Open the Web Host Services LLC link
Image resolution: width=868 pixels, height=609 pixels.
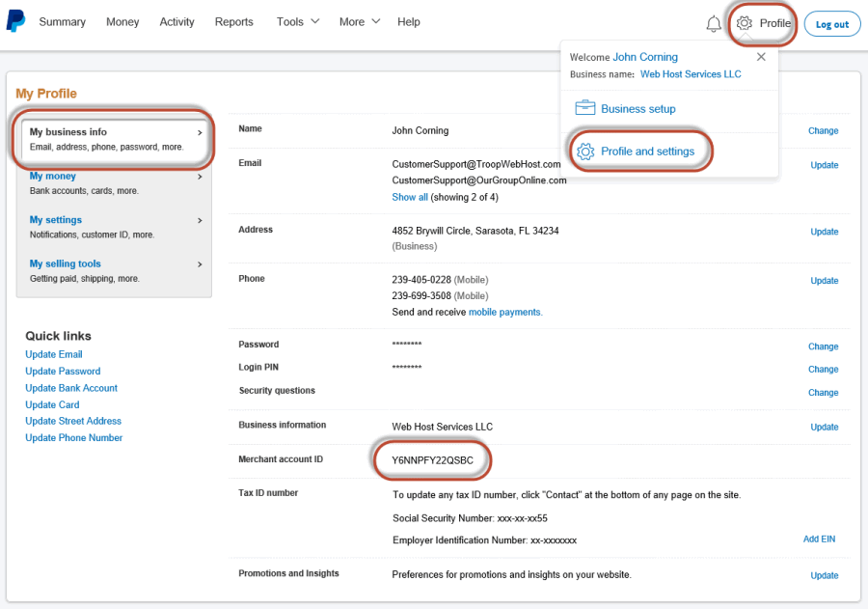691,74
